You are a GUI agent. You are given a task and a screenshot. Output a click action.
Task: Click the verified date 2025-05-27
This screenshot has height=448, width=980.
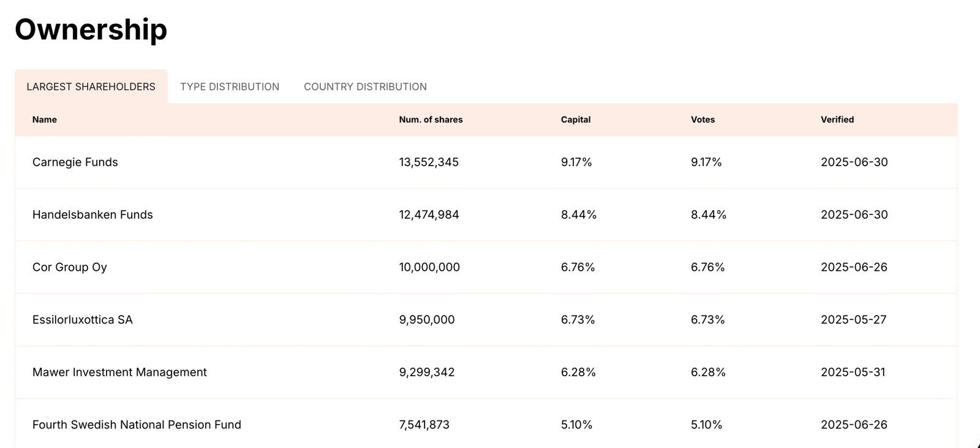tap(854, 319)
